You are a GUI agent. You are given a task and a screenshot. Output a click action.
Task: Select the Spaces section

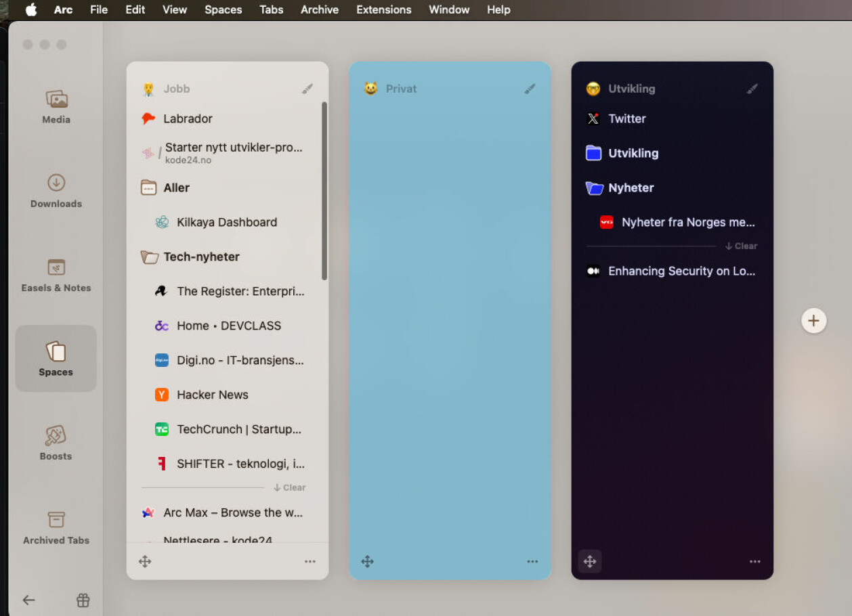[x=56, y=359]
